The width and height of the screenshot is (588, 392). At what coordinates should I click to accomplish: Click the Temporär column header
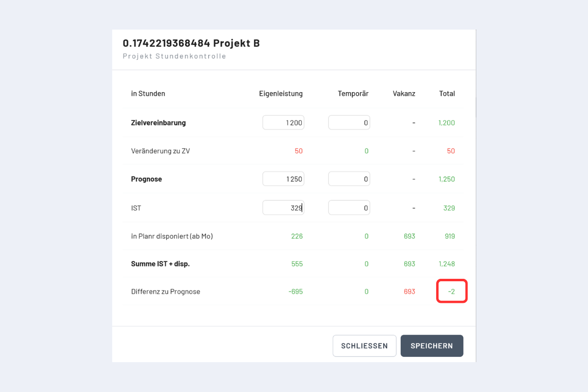[353, 94]
